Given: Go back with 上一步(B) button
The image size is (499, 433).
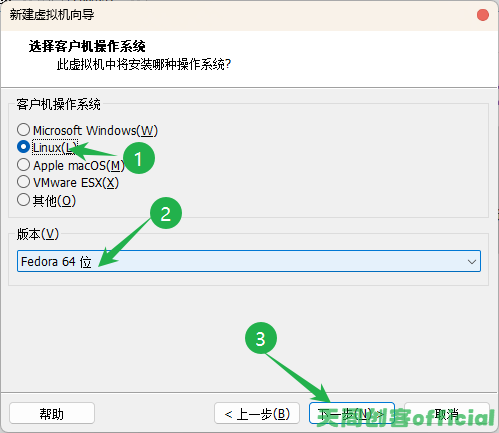Looking at the screenshot, I should pos(257,414).
